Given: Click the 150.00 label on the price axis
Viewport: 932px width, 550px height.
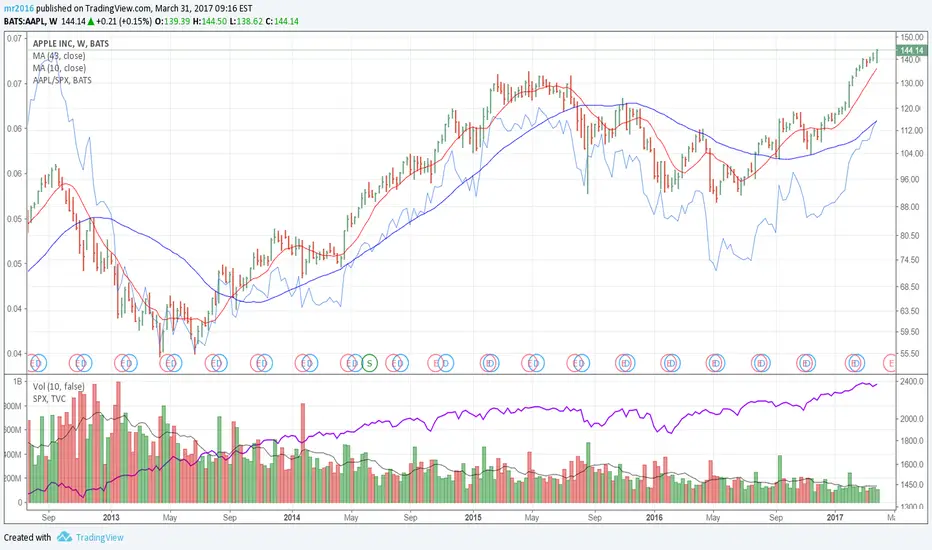Looking at the screenshot, I should coord(912,37).
